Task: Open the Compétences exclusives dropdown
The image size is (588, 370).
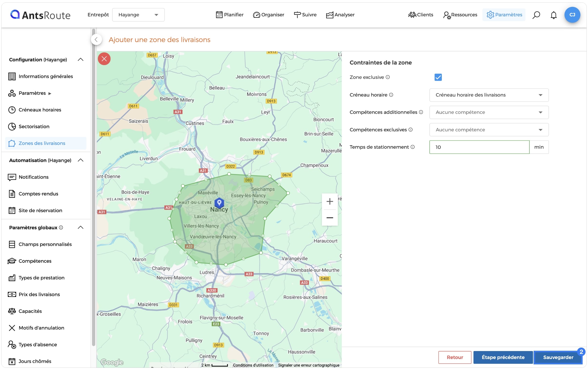Action: point(489,130)
